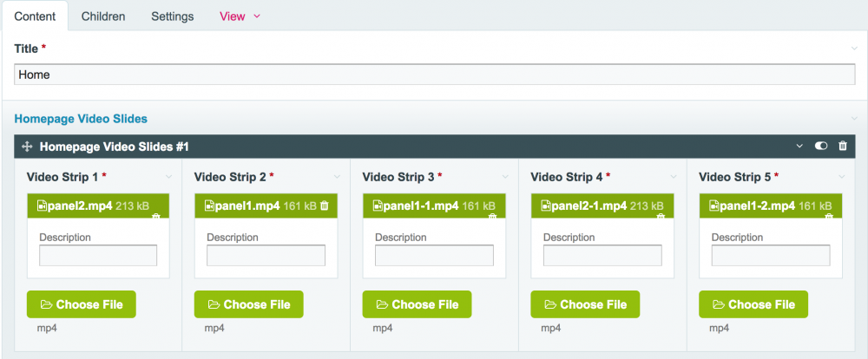Remove the panel1.mp4 file via trash icon
Viewport: 868px width, 359px height.
click(x=325, y=206)
